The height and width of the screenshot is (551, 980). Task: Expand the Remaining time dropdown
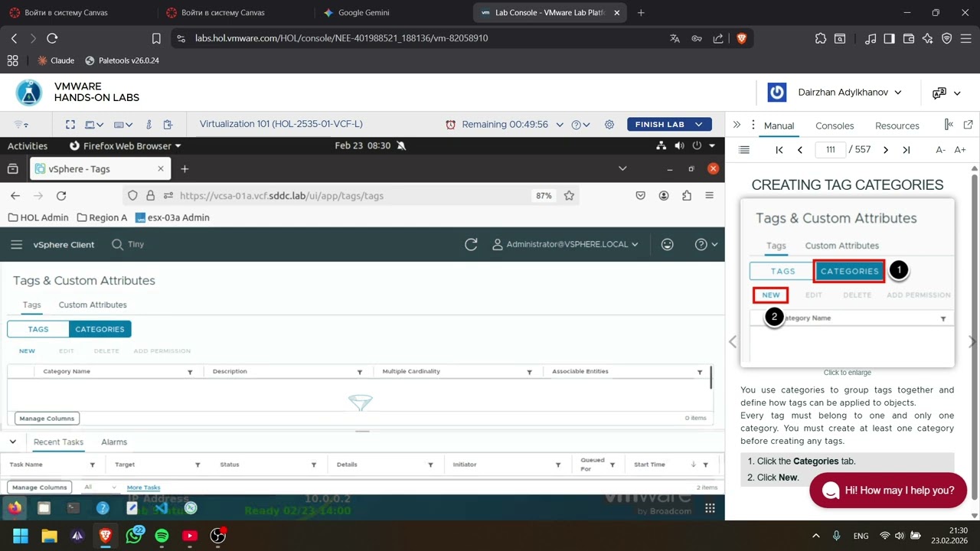tap(560, 124)
